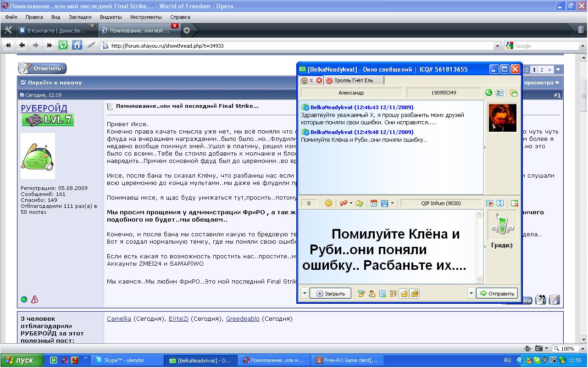Click the wrench and screwdriver settings icon
Viewport: 588px width, 368px height.
pyautogui.click(x=393, y=294)
